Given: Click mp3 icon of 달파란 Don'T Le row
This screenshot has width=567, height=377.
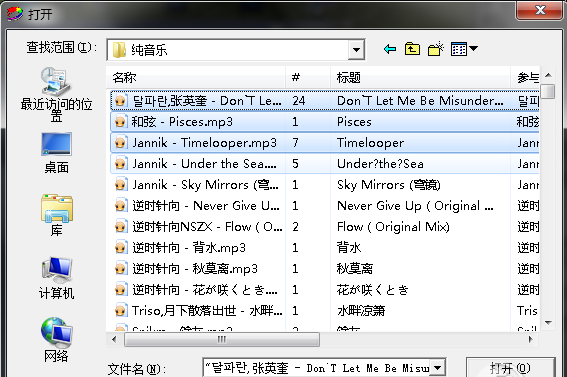Looking at the screenshot, I should pos(121,101).
